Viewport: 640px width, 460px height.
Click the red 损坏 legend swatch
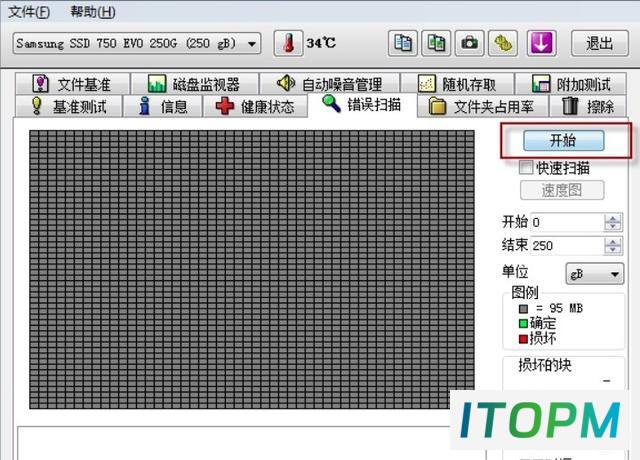coord(523,339)
